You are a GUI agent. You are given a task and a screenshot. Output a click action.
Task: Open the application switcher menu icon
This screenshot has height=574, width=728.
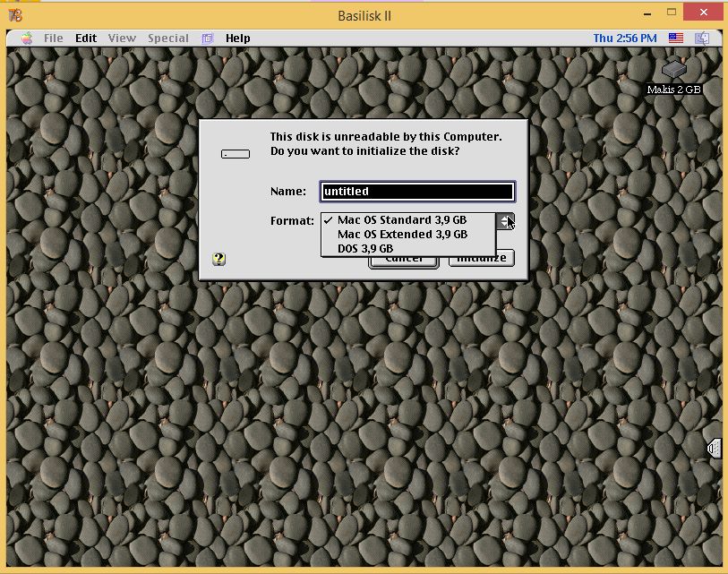click(x=702, y=39)
